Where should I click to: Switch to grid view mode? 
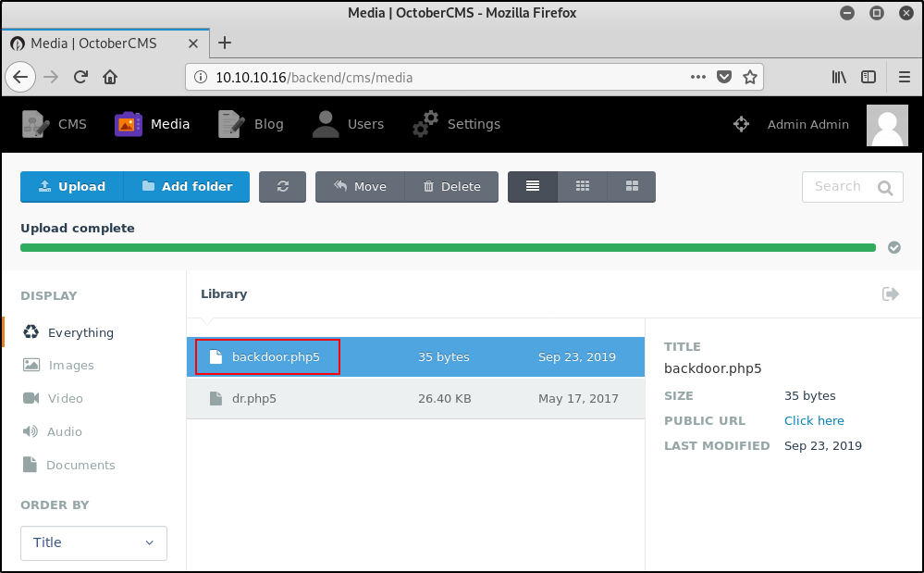click(x=583, y=186)
